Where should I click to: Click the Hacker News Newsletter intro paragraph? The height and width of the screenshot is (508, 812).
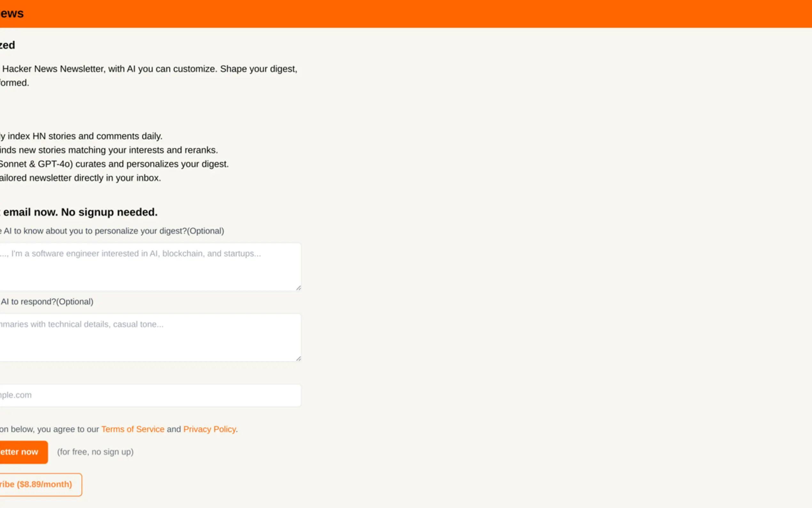(149, 69)
